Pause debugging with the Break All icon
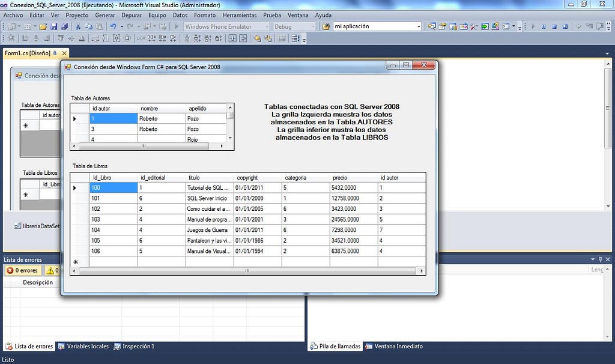615x364 pixels. [x=544, y=26]
